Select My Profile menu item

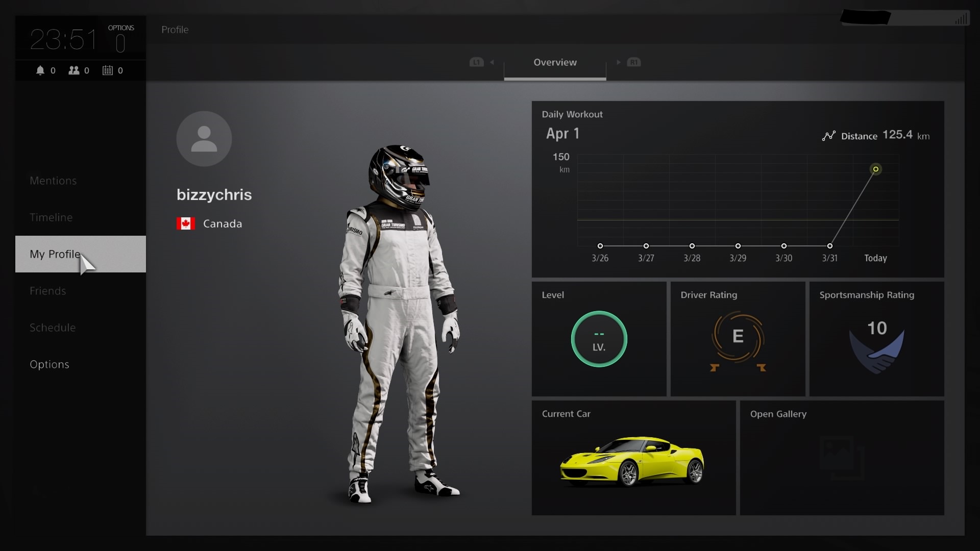click(55, 254)
